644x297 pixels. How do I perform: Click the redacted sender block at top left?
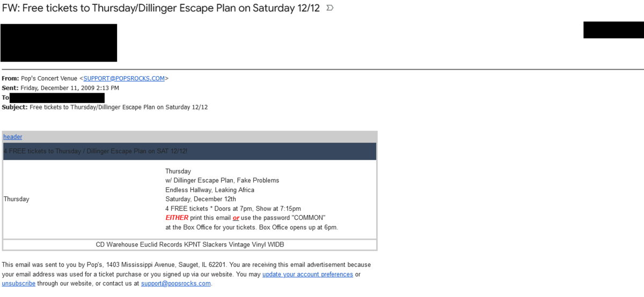[x=58, y=43]
